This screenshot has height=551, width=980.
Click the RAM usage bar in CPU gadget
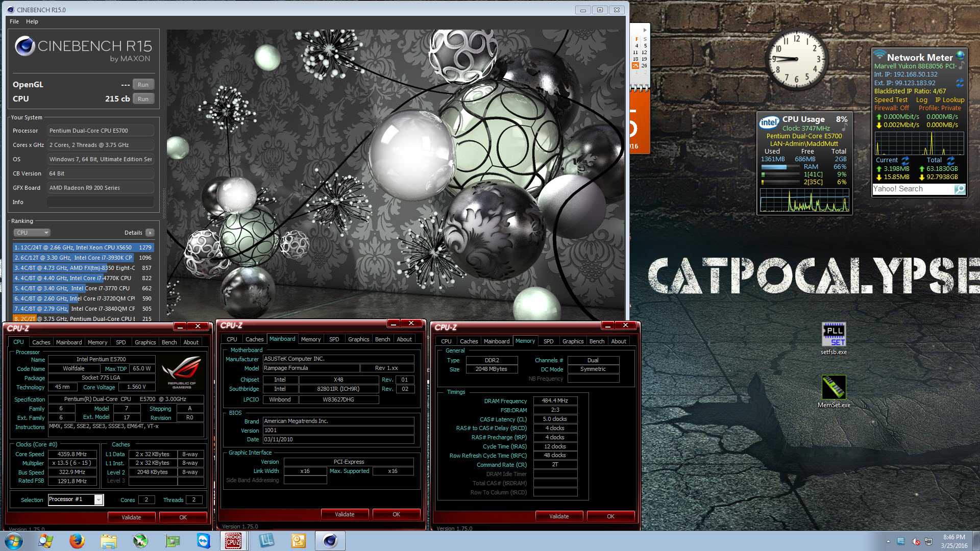pyautogui.click(x=780, y=167)
